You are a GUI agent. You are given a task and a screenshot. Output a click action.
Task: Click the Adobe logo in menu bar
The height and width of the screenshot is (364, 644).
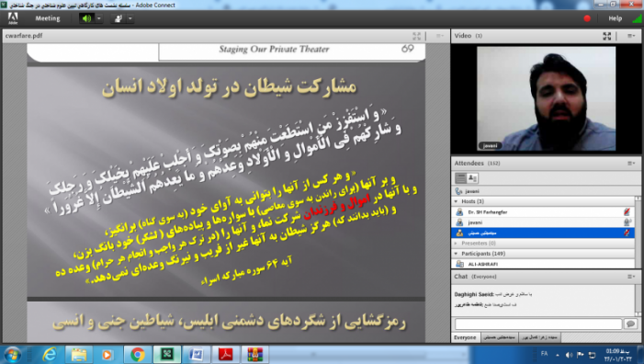pyautogui.click(x=13, y=18)
